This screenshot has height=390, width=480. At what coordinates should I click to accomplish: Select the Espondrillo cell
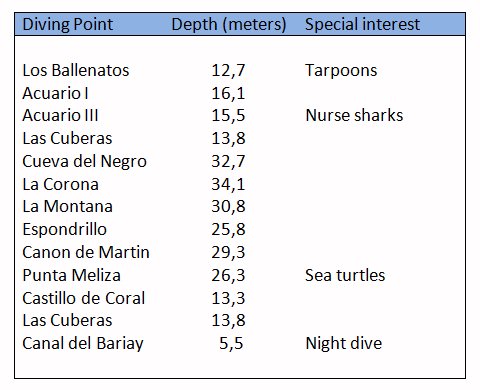click(x=64, y=229)
